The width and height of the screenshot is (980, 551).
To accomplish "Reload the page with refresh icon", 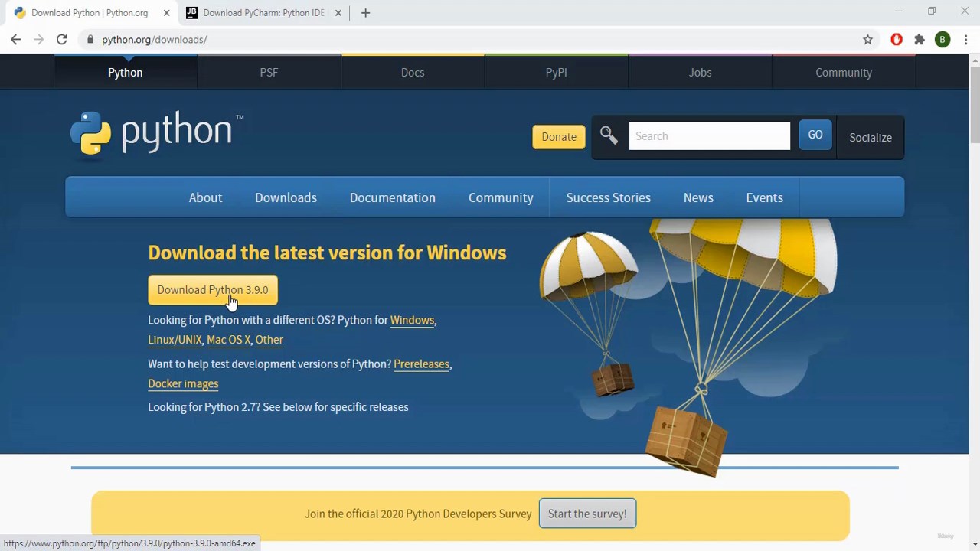I will [62, 40].
